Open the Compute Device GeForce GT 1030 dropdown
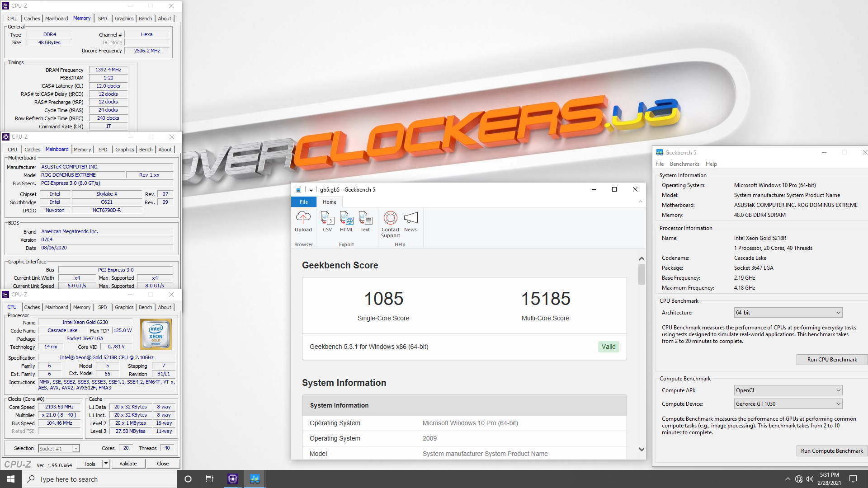The image size is (868, 488). [788, 404]
